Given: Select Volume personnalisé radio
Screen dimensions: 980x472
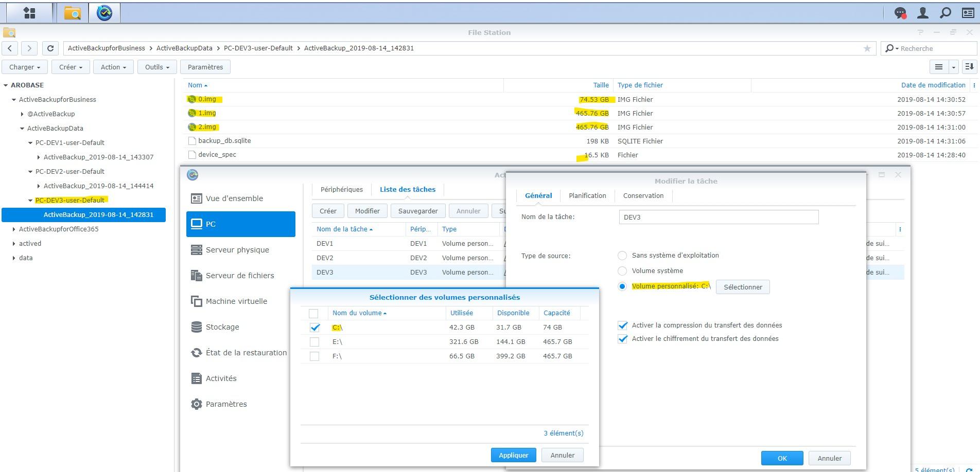Looking at the screenshot, I should 622,286.
